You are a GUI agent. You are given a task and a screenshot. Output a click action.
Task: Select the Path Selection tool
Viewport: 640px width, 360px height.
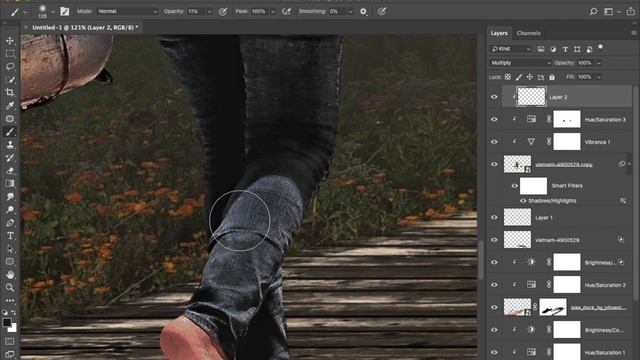click(x=10, y=249)
